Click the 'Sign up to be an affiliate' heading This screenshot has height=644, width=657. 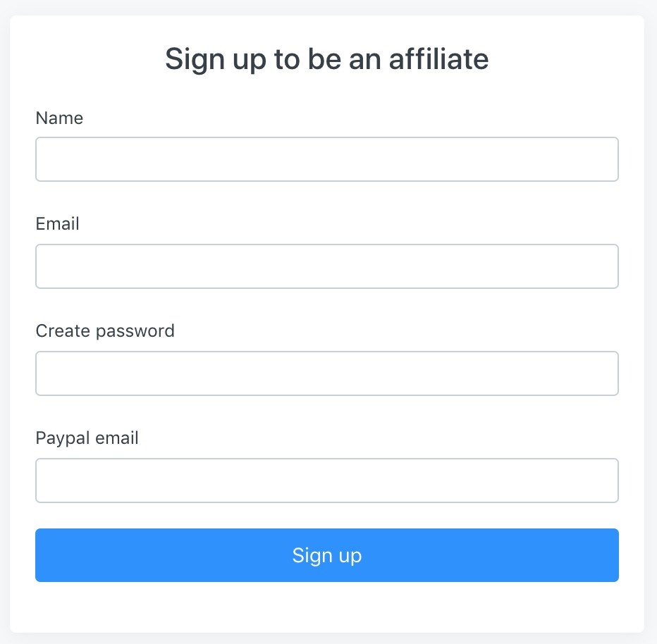(x=326, y=59)
